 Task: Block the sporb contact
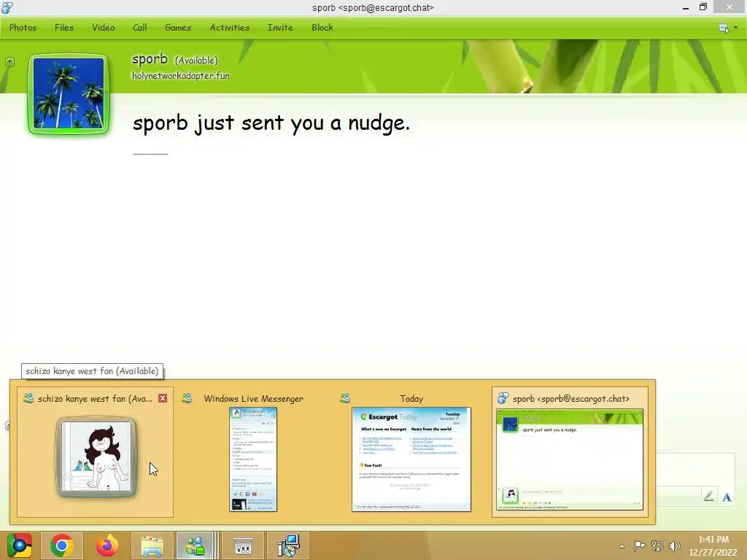coord(322,28)
